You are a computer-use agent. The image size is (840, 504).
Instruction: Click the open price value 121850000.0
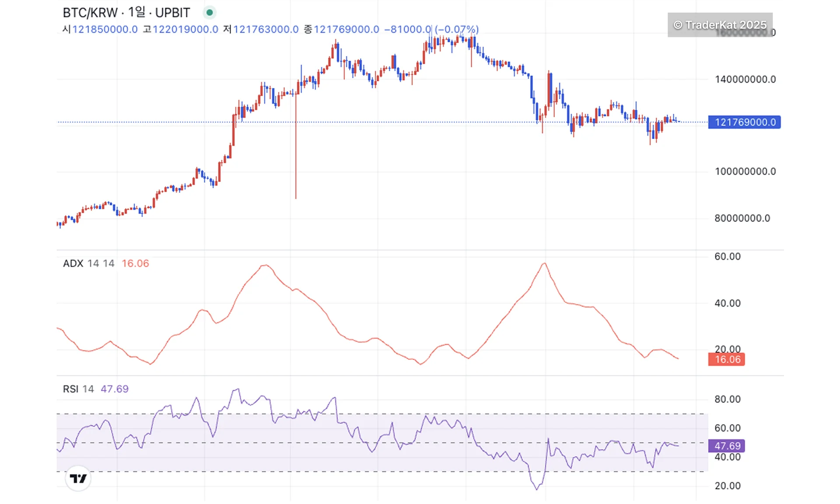point(105,29)
